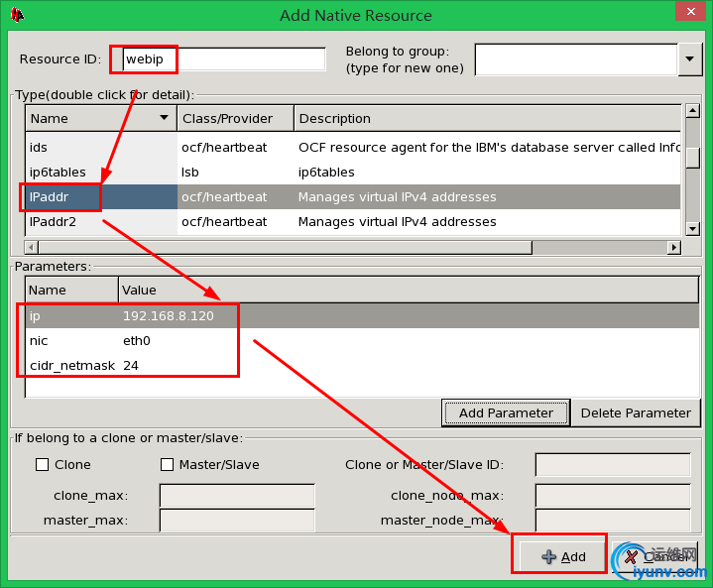Image resolution: width=713 pixels, height=588 pixels.
Task: Close the Add Native Resource dialog
Action: 690,11
